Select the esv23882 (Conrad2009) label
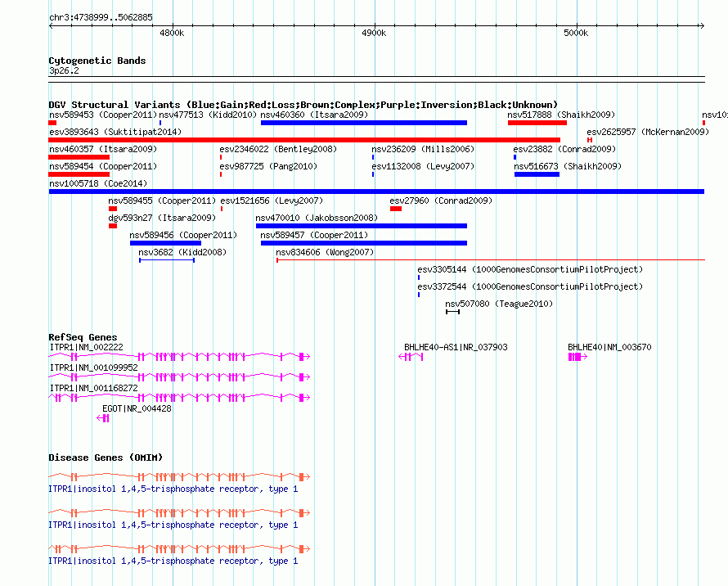This screenshot has height=586, width=728. [x=564, y=149]
